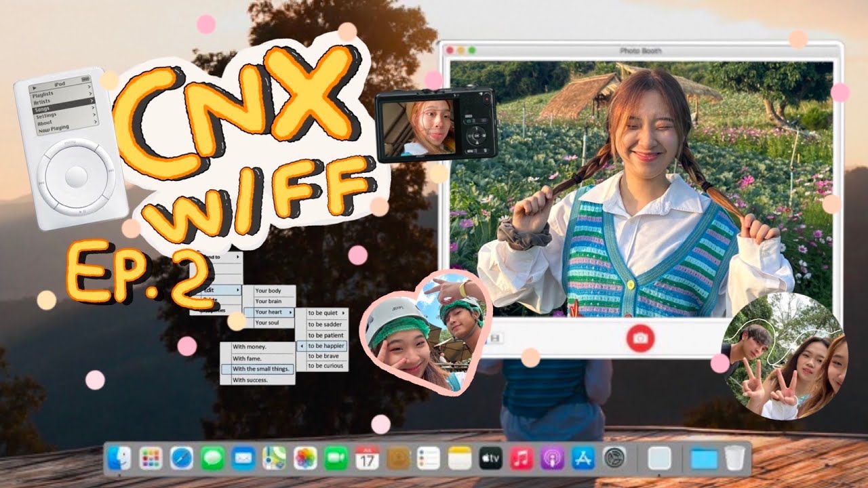The image size is (868, 488).
Task: Open the App Store in dock
Action: (x=583, y=459)
